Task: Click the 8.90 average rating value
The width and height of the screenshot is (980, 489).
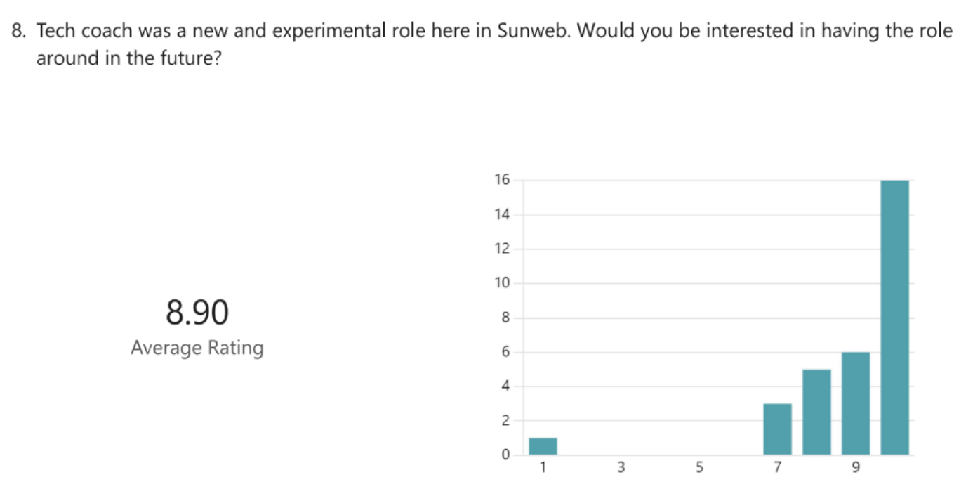Action: (x=197, y=313)
